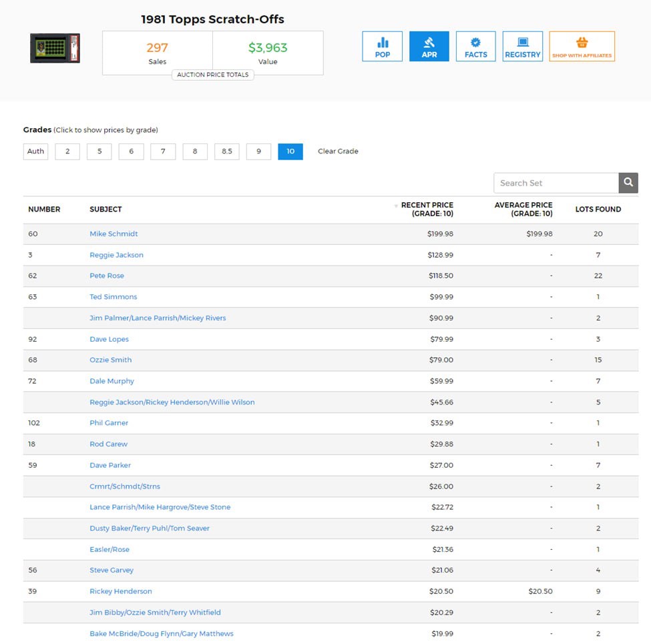
Task: Open Reggie Jackson card link
Action: point(116,255)
